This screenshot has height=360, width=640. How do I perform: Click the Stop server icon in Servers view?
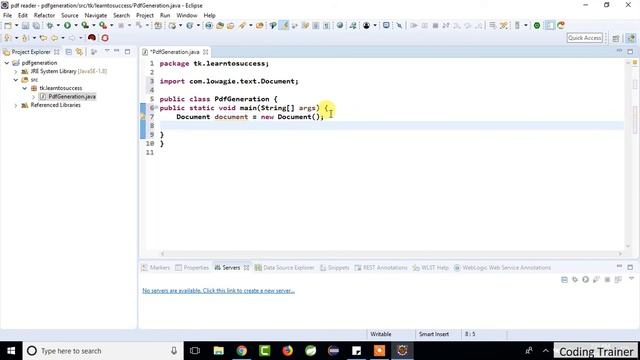pos(607,280)
